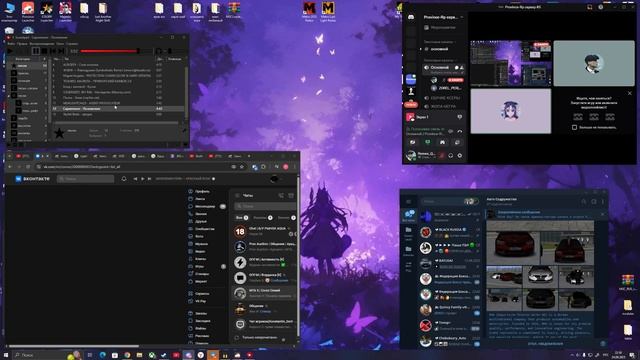Open the Воспроизведение menu in music player
The width and height of the screenshot is (640, 360).
[41, 44]
